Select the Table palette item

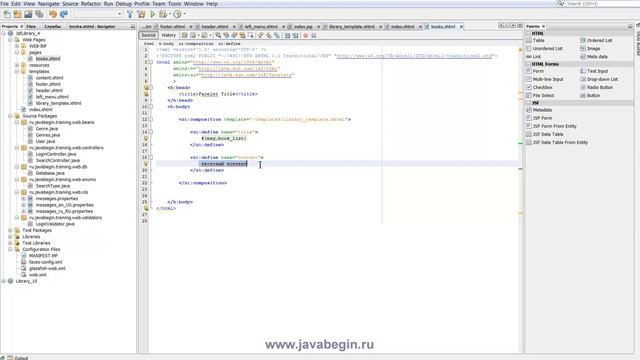[536, 40]
